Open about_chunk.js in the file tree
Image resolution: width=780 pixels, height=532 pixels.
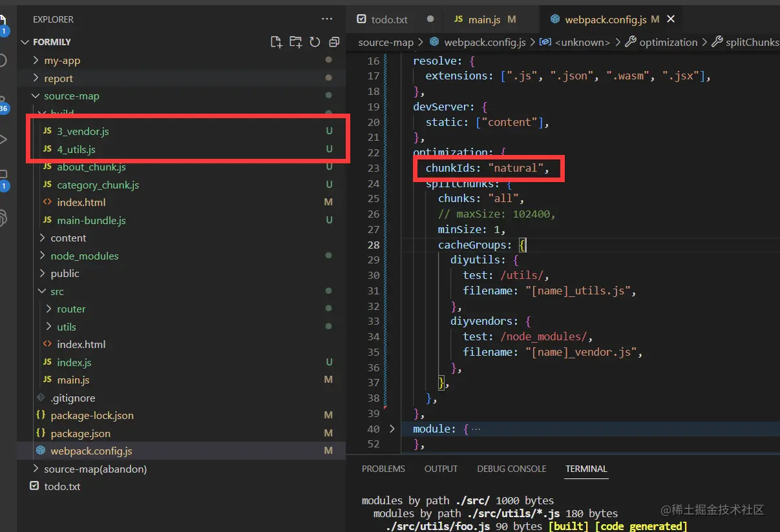(91, 167)
